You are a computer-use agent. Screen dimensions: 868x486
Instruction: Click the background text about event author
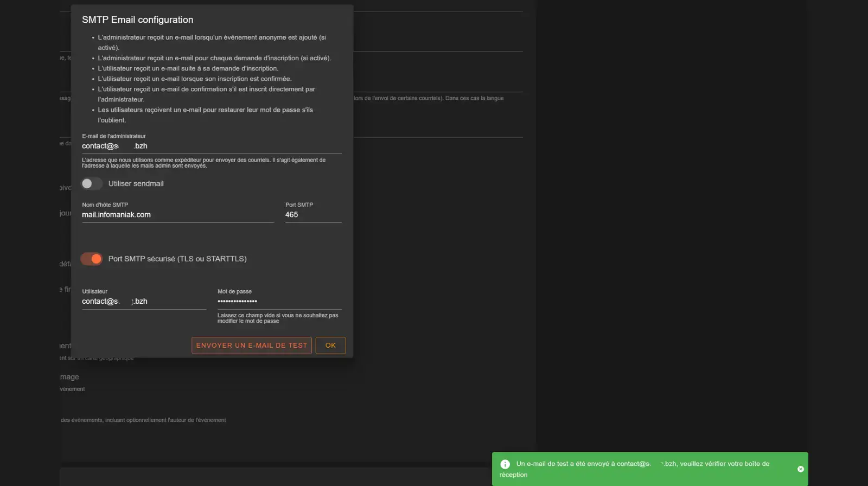[x=143, y=420]
